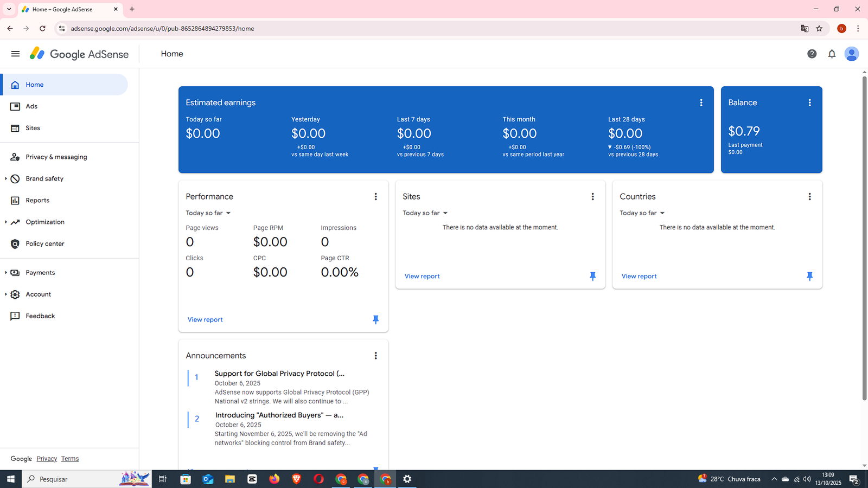
Task: Open the Balance card three-dot menu
Action: coord(809,102)
